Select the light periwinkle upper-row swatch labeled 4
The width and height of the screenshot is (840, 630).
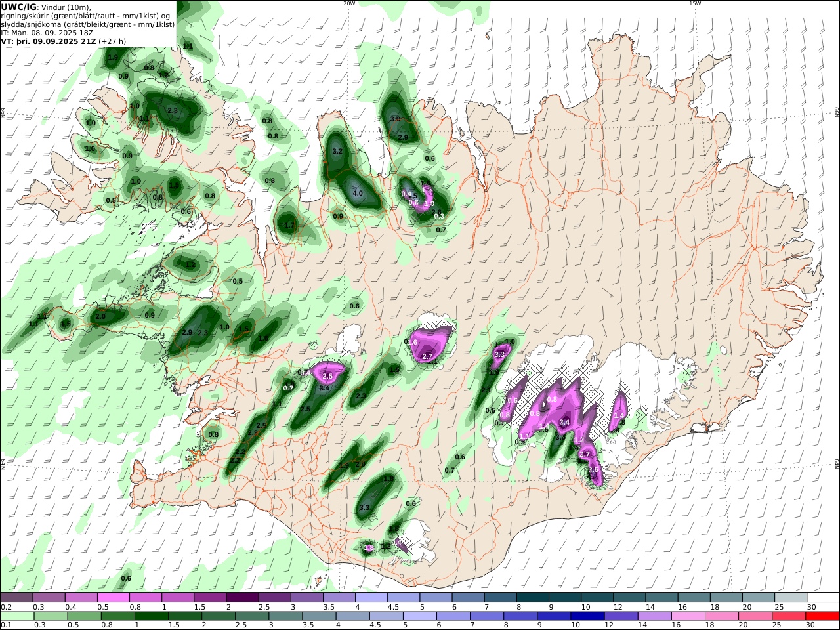pyautogui.click(x=370, y=597)
